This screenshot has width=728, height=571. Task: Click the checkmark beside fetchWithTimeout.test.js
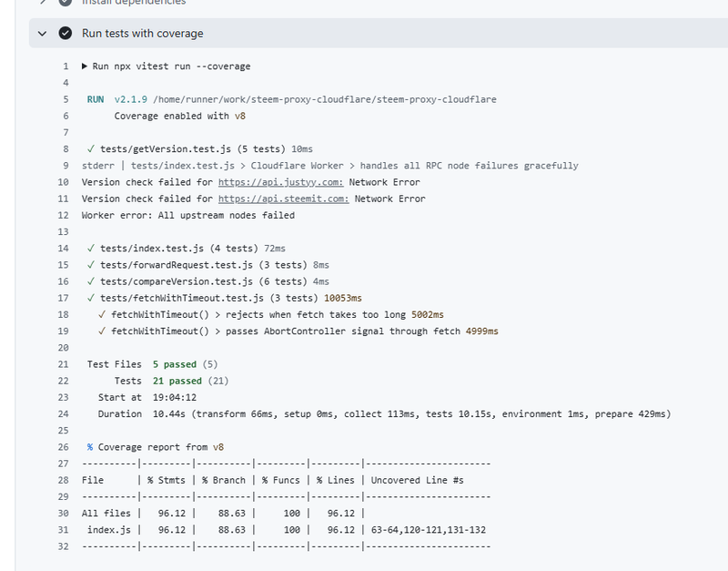point(91,298)
